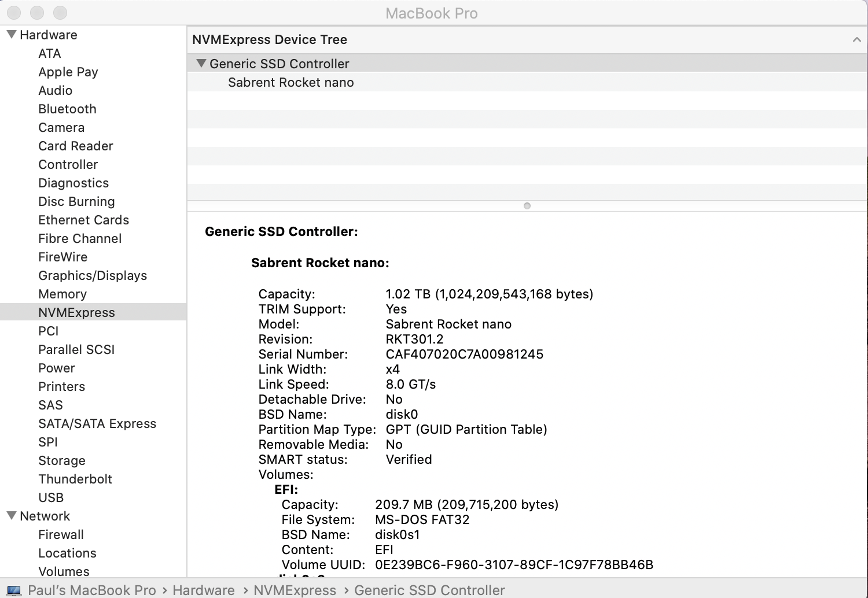
Task: Click the MacBook Pro icon in path bar
Action: pos(13,590)
